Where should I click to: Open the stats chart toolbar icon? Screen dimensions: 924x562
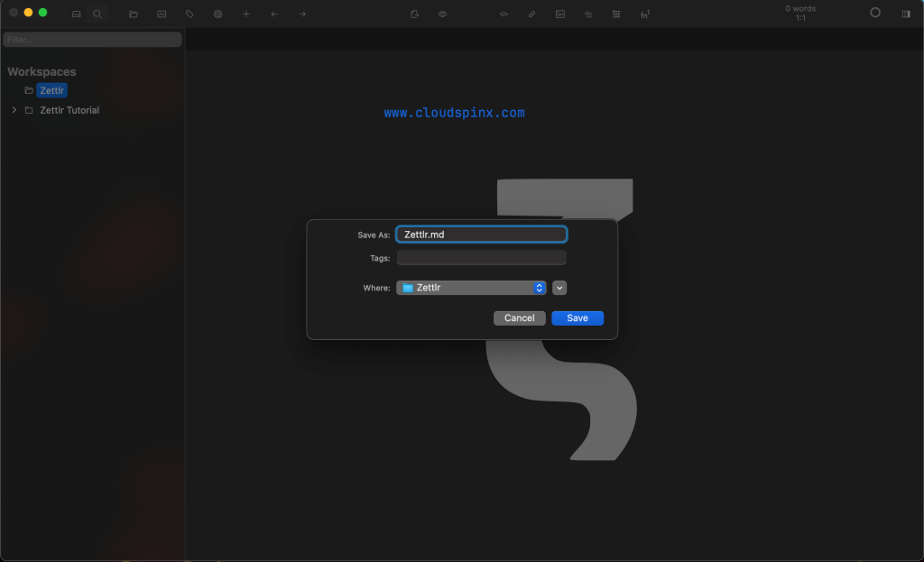point(162,14)
